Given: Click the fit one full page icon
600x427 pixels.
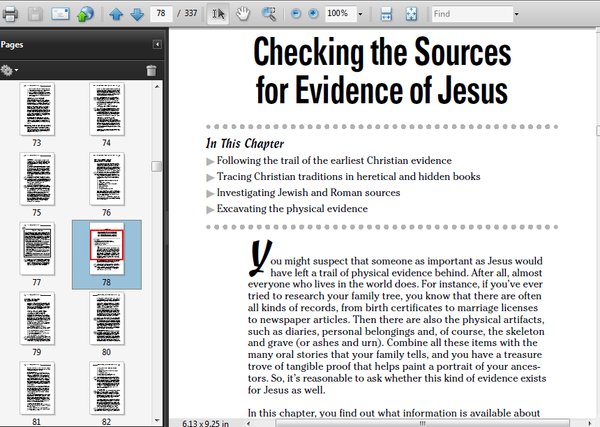Looking at the screenshot, I should (411, 14).
